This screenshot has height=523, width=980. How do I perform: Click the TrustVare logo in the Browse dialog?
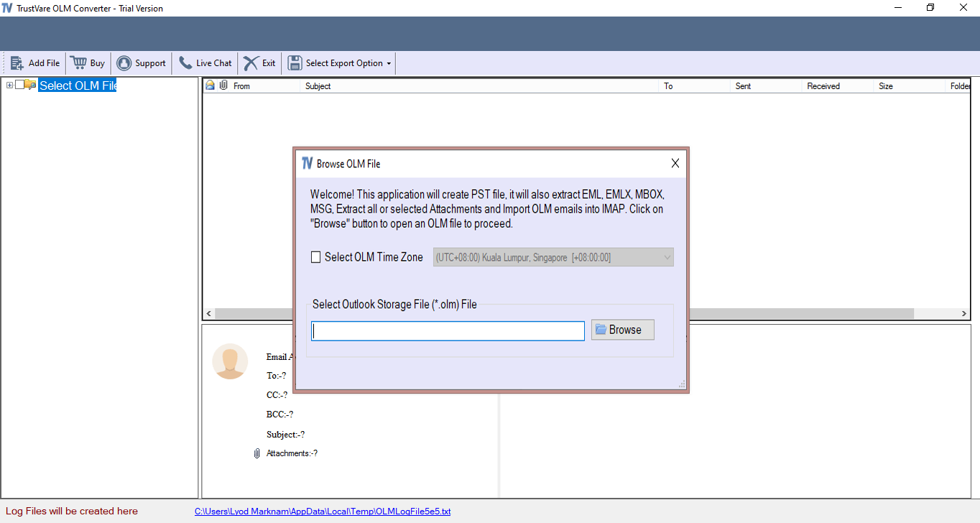coord(308,163)
